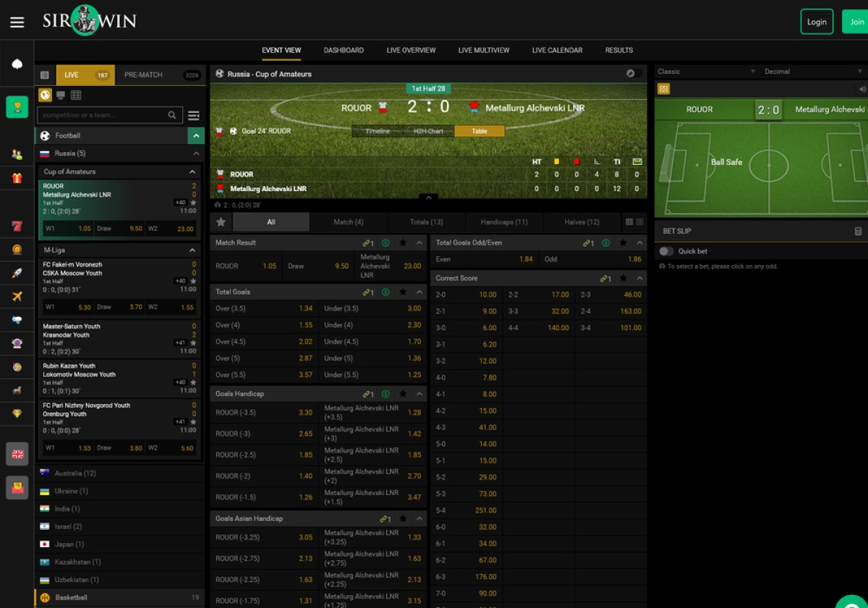
Task: Select the green trophy sports icon
Action: (17, 107)
